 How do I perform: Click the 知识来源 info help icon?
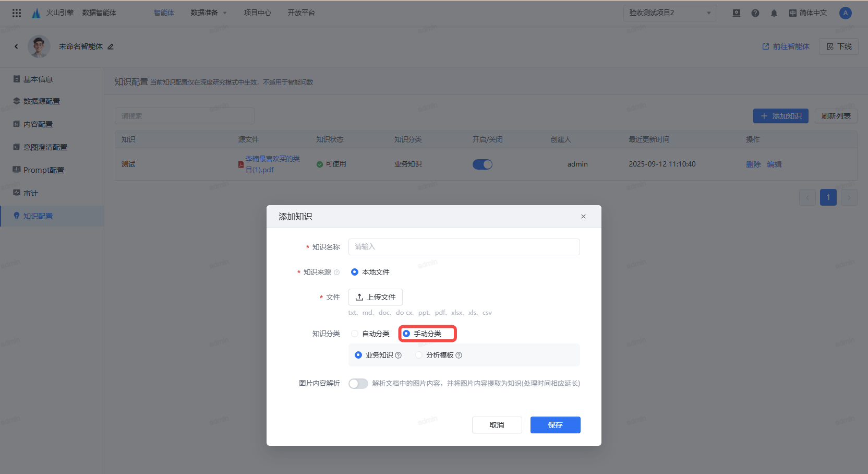tap(336, 272)
